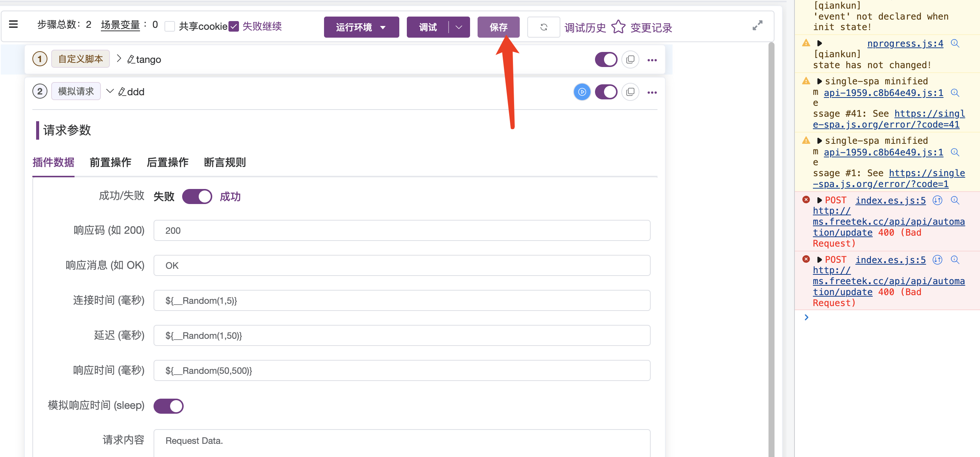
Task: Expand to fullscreen with the arrows icon
Action: [757, 26]
